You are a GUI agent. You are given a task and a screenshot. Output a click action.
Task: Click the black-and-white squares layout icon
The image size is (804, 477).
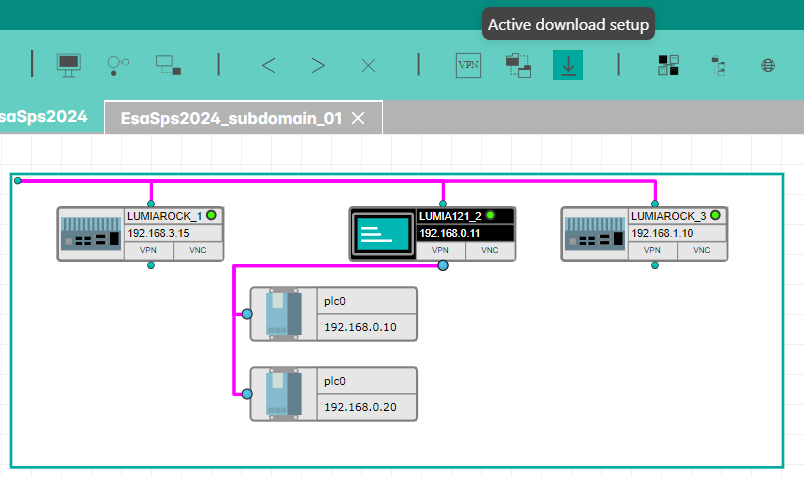click(668, 66)
